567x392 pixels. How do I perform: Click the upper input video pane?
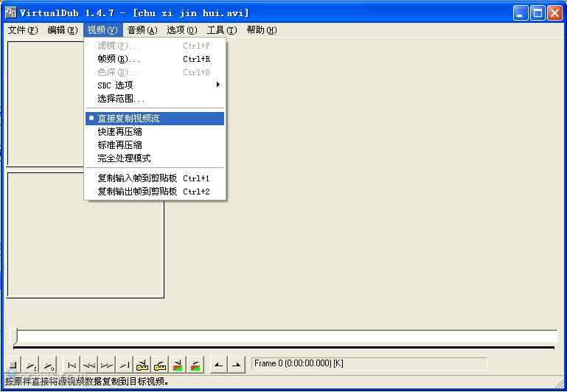[46, 104]
